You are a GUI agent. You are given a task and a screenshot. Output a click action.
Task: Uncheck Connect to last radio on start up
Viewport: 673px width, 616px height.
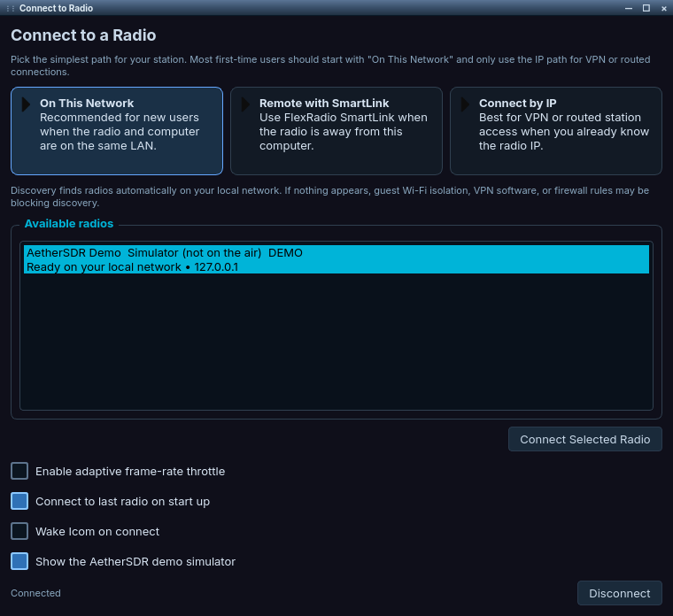click(19, 501)
